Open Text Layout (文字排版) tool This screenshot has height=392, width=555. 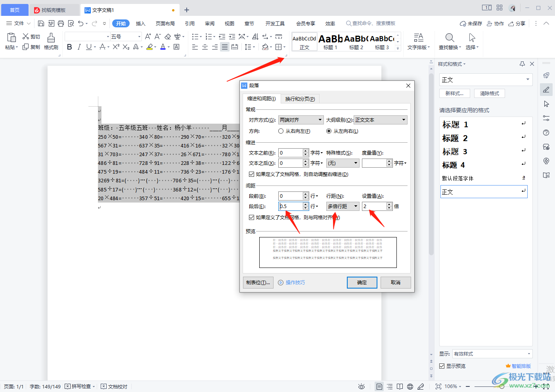click(418, 41)
